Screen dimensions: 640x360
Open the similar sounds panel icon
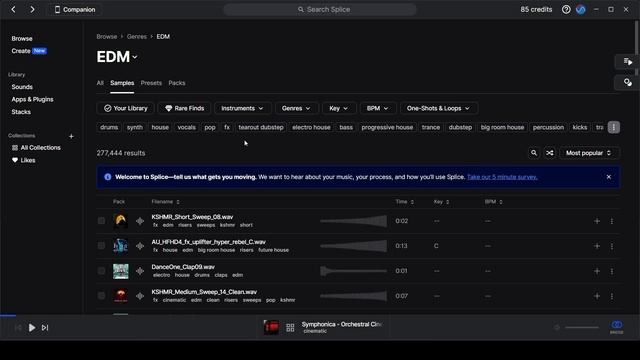pos(627,82)
